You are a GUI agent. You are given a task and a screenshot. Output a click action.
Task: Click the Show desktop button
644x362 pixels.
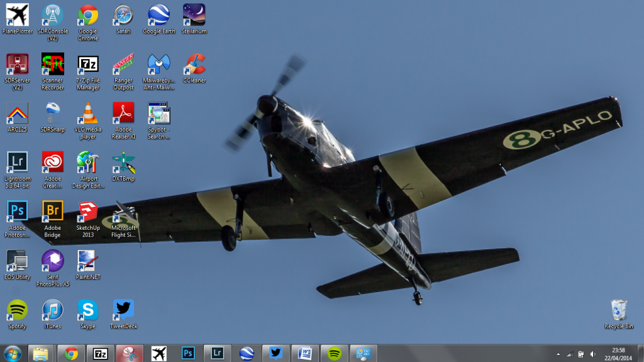click(x=641, y=353)
